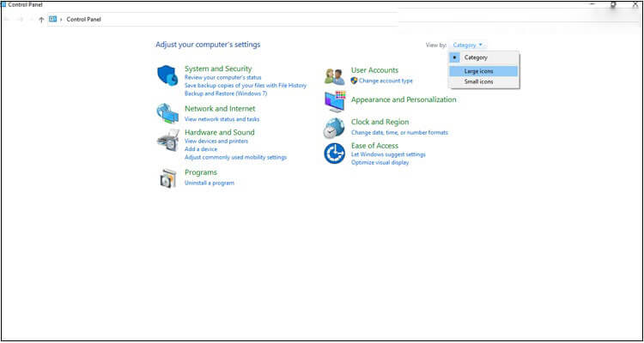Open the Hardware and Sound heading
The image size is (644, 343).
[x=219, y=132]
